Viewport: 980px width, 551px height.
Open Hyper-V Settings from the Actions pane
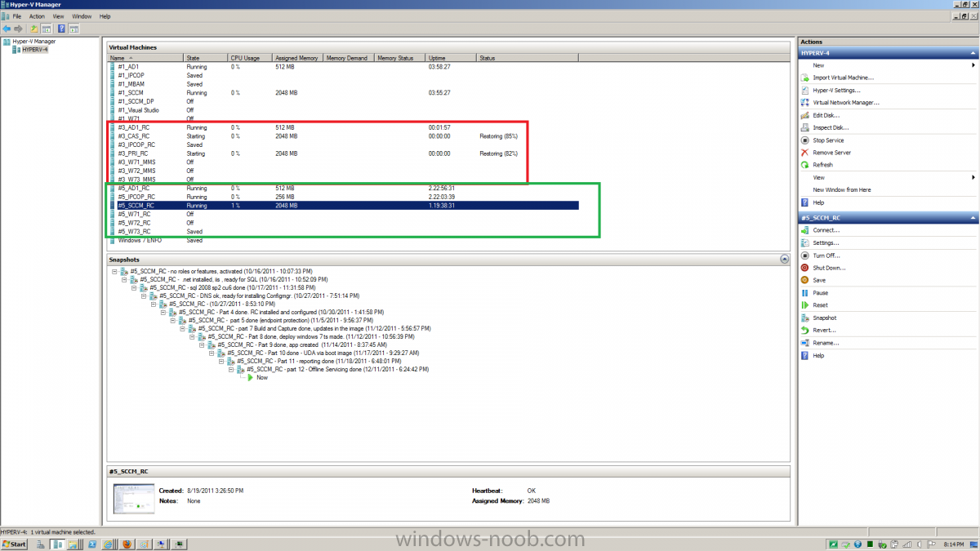(837, 90)
